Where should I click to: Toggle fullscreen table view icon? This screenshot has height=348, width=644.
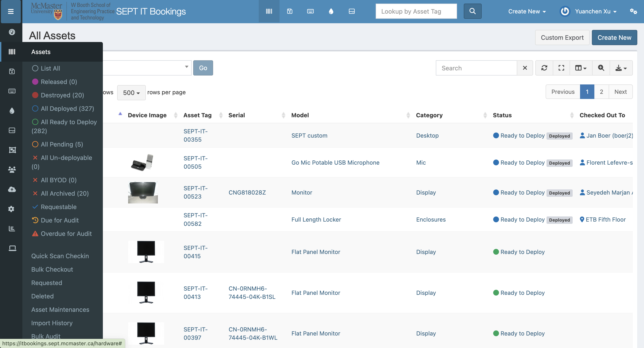561,68
